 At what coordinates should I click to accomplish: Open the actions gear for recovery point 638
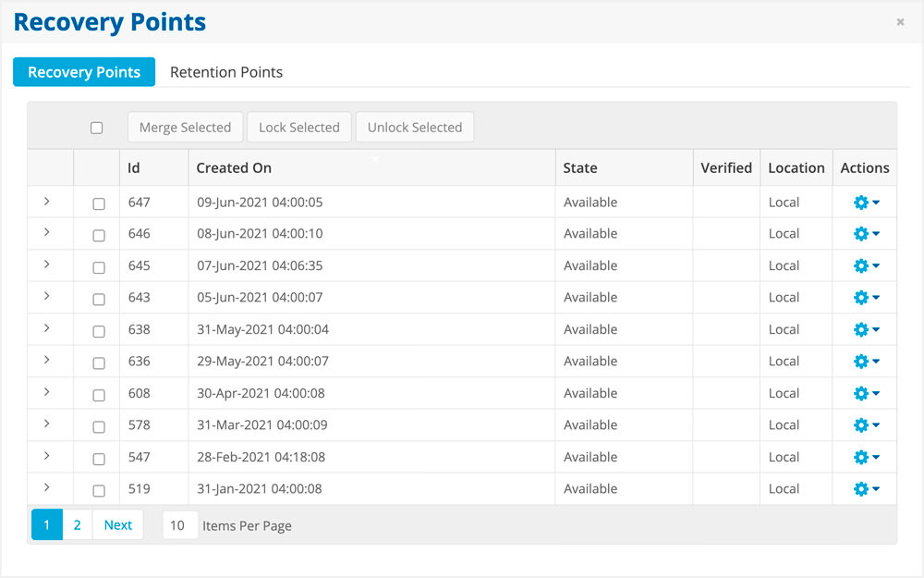(x=865, y=330)
